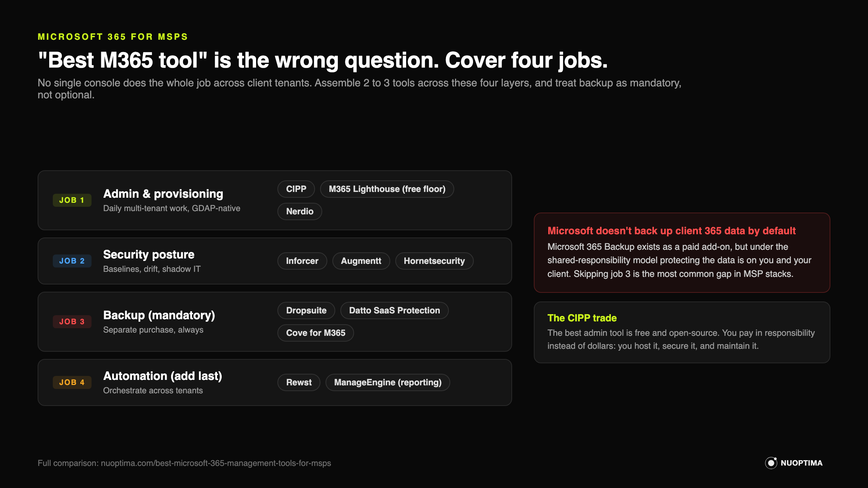Click the Nuoptima circular logo icon

(771, 463)
